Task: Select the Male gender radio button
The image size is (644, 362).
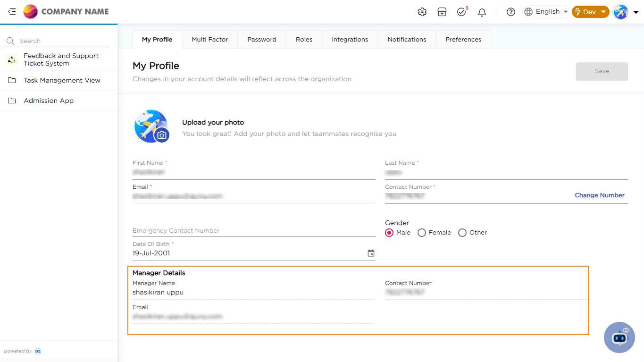Action: [x=389, y=233]
